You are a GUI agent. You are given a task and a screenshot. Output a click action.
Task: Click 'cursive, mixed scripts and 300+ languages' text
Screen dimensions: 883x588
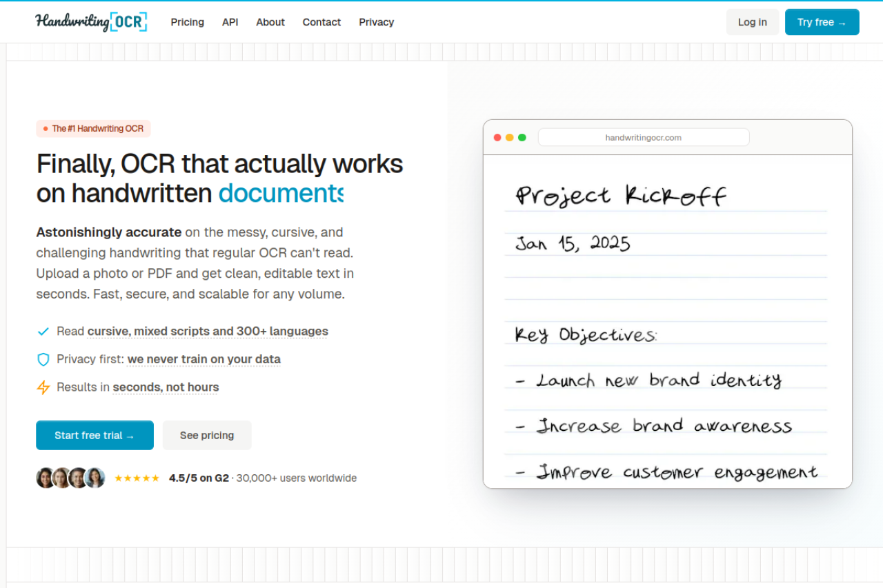click(208, 332)
